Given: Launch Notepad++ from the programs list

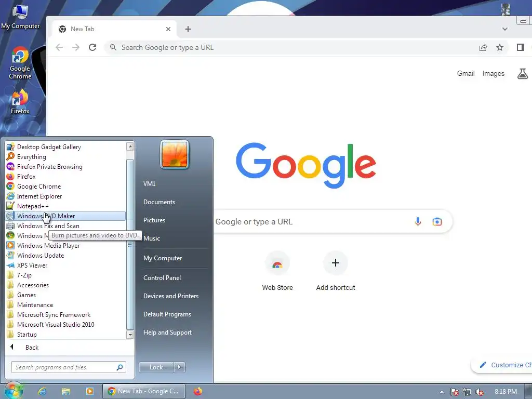Looking at the screenshot, I should click(x=65, y=206).
